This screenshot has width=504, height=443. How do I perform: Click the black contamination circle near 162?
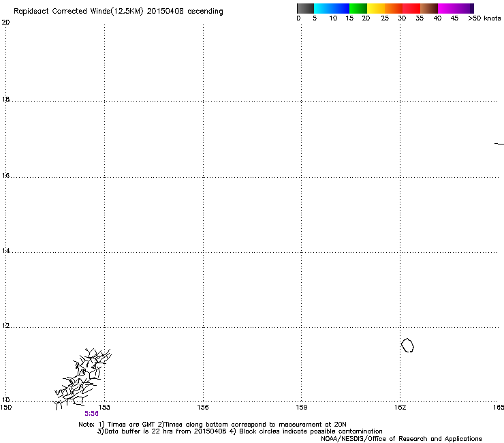point(407,345)
